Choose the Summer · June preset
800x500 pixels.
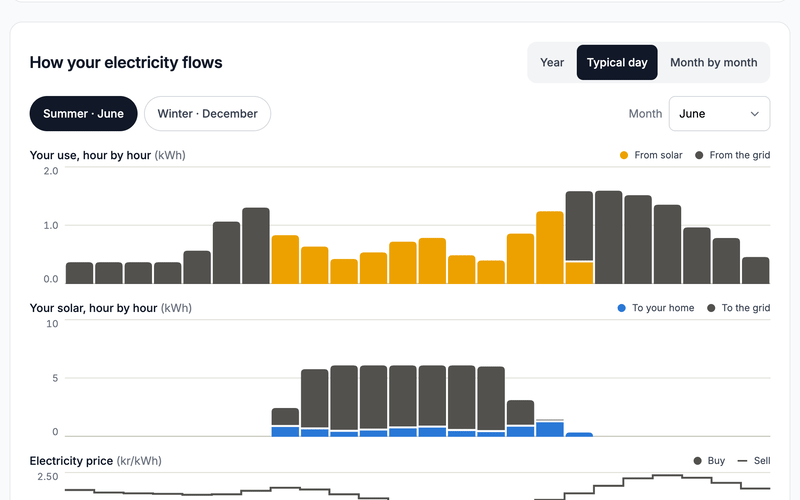(x=83, y=113)
